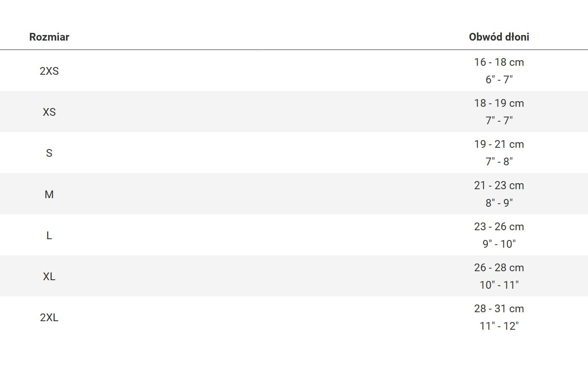Screen dimensions: 588x369
Task: Select the 18 - 19 cm measurement
Action: (x=499, y=103)
